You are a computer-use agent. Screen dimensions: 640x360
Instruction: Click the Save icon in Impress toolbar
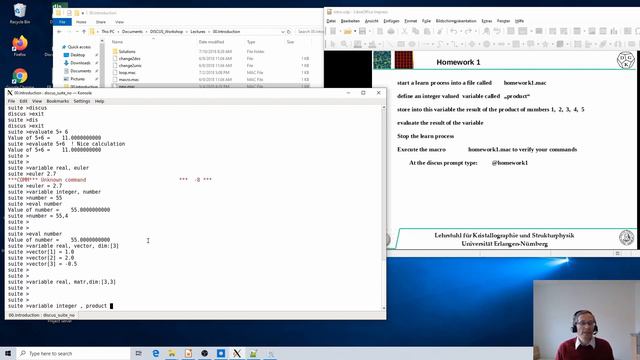(362, 31)
